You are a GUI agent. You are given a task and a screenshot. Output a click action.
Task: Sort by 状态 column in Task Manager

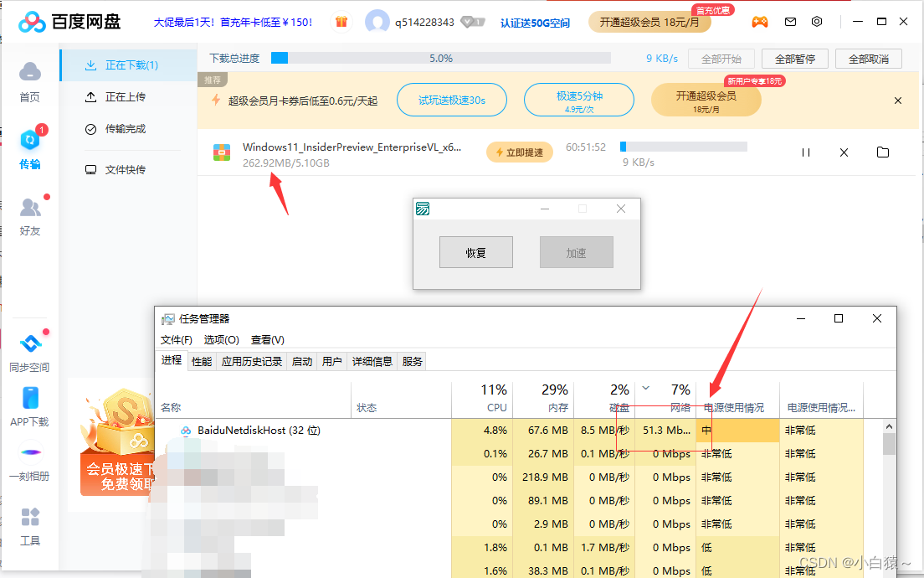click(x=401, y=400)
